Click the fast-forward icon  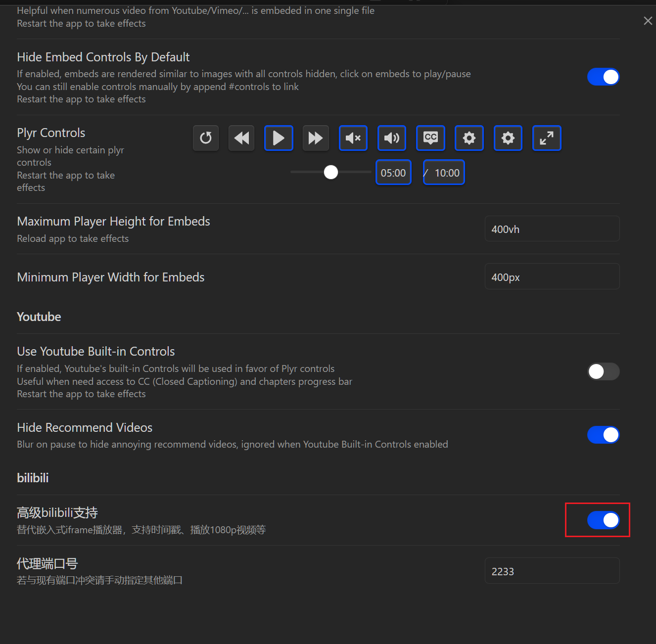tap(316, 138)
